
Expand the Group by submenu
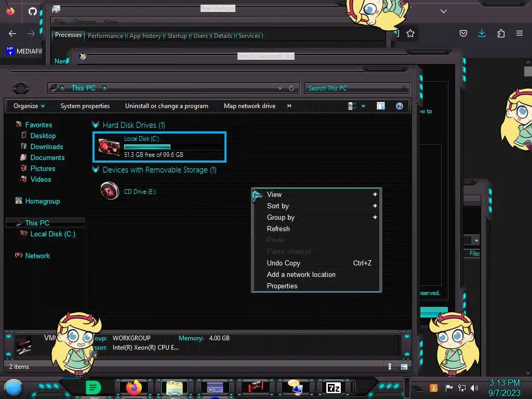tap(316, 218)
